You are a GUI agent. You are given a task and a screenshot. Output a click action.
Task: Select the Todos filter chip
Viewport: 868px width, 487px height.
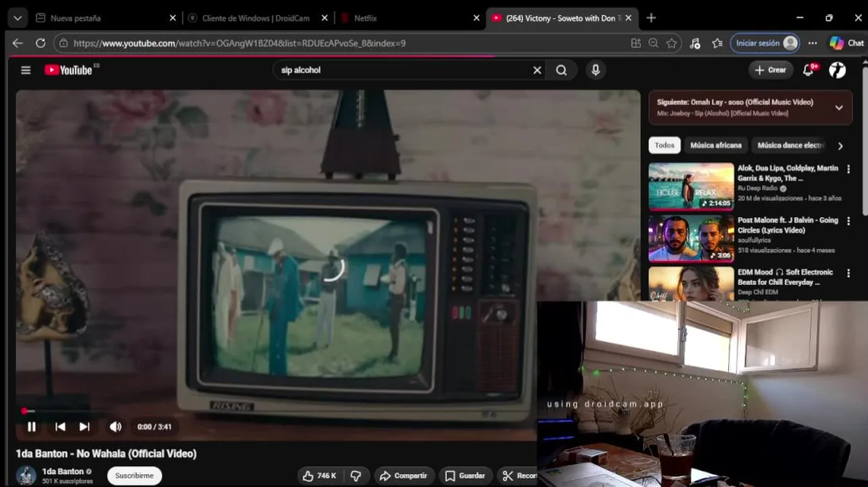click(x=665, y=145)
